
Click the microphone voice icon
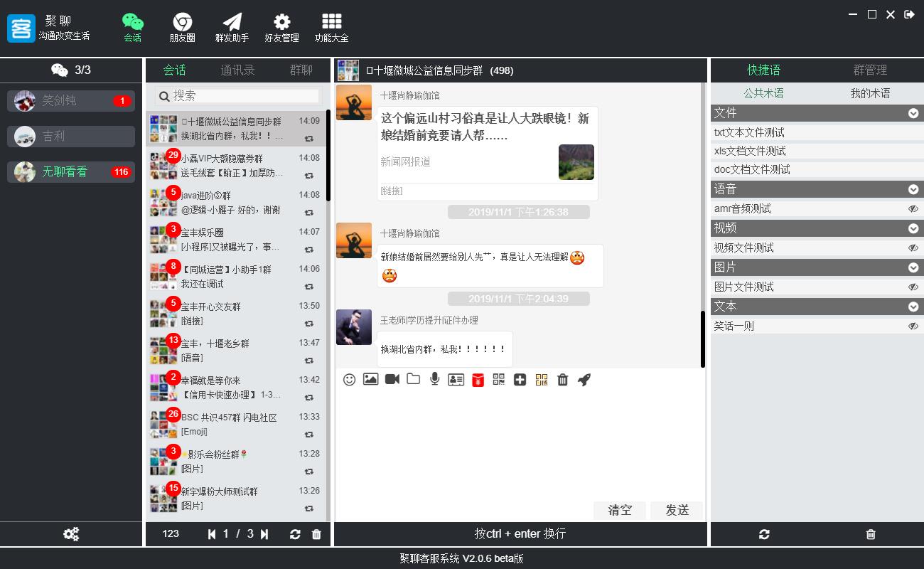[x=434, y=380]
